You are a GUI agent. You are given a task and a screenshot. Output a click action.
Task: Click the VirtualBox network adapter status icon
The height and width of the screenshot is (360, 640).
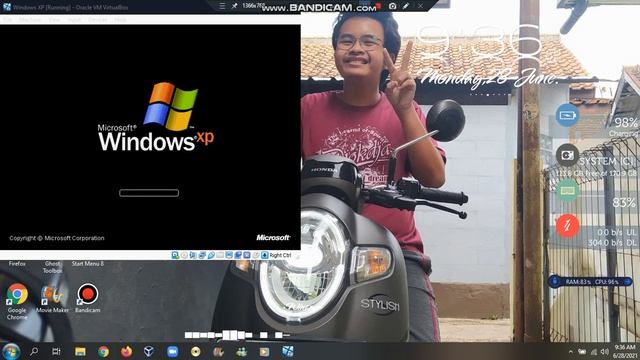(x=202, y=255)
